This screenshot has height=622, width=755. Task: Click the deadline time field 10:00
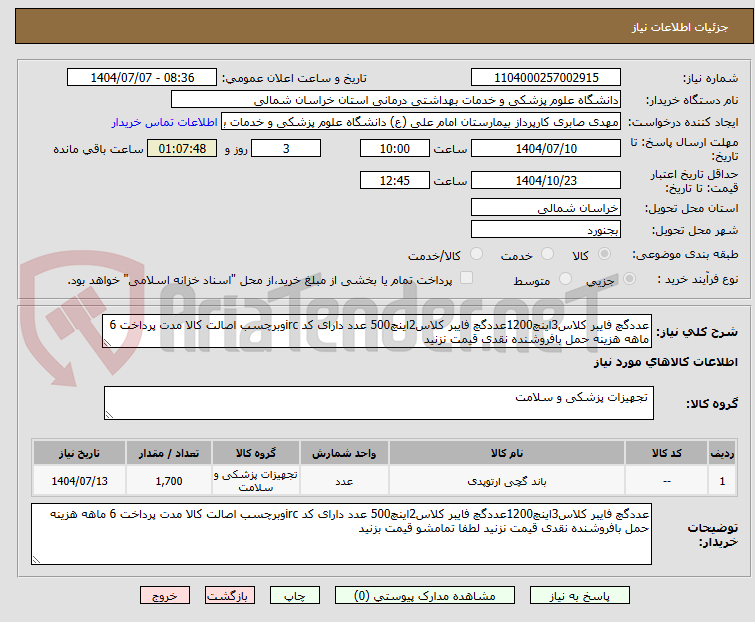395,148
